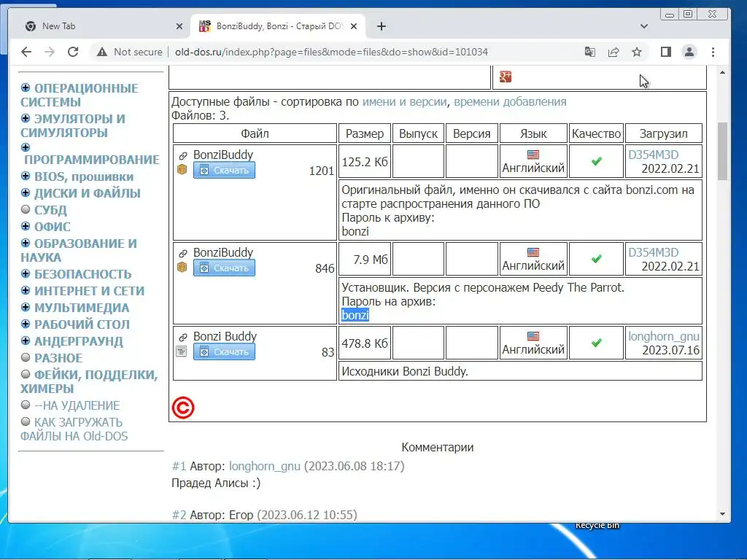The image size is (747, 560).
Task: Expand the ОБРАЗОВАНИЕ И НАУКА category
Action: tap(26, 243)
